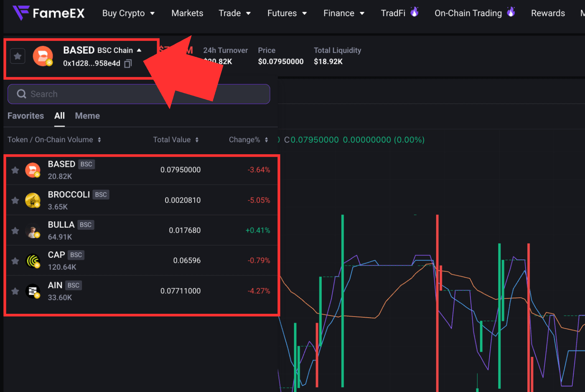Click the AIN token icon

[33, 291]
